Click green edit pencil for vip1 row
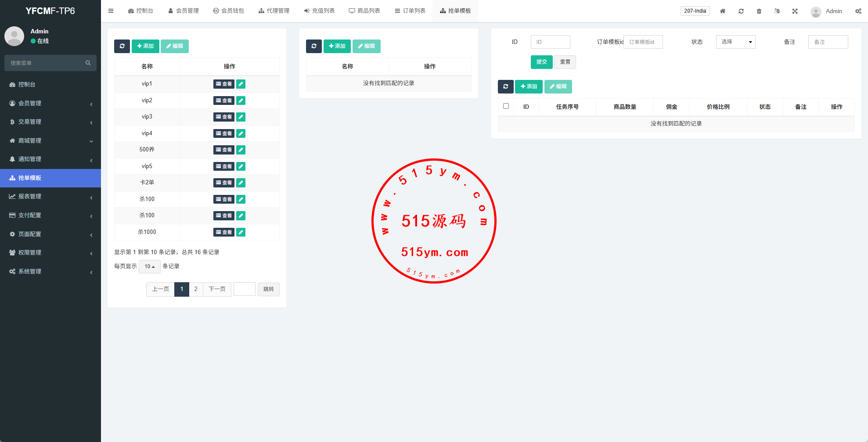 [241, 84]
